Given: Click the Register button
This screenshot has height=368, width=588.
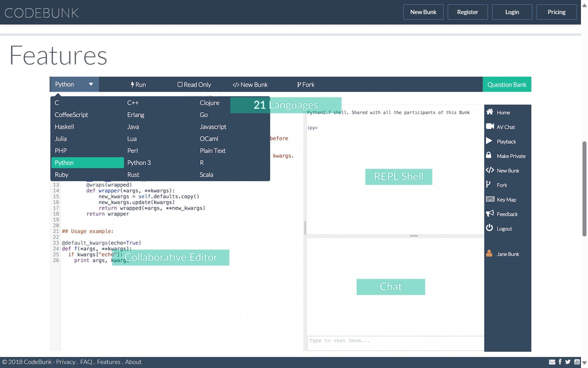Looking at the screenshot, I should [468, 12].
